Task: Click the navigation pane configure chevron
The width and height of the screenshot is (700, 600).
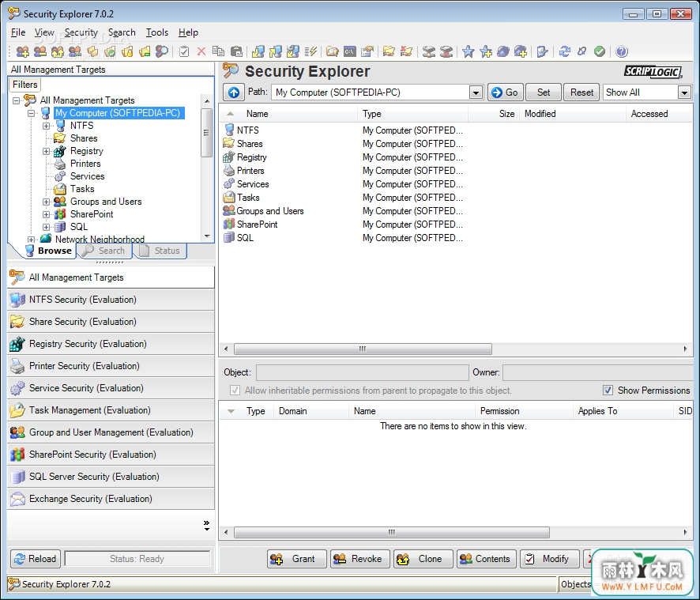Action: (x=206, y=526)
